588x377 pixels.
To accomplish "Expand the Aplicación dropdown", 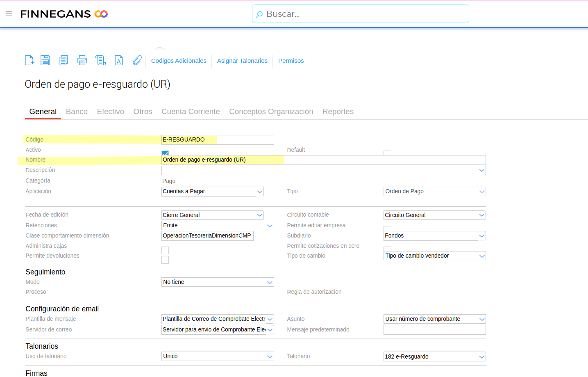I will [259, 192].
